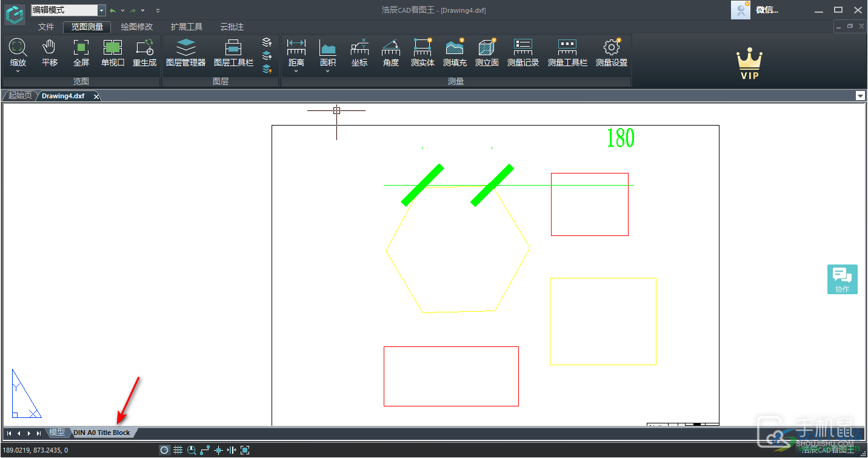Click the 重生成 regenerate icon
The height and width of the screenshot is (458, 868).
(145, 53)
